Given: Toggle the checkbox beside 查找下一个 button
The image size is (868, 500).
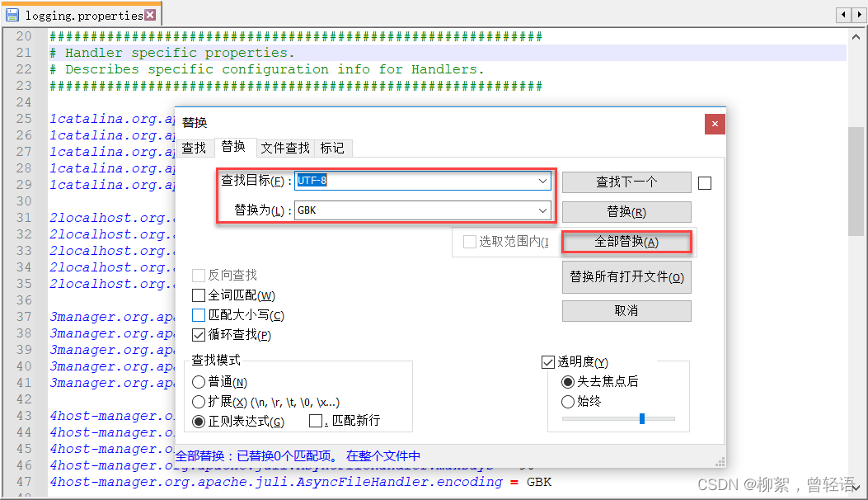Looking at the screenshot, I should tap(705, 183).
